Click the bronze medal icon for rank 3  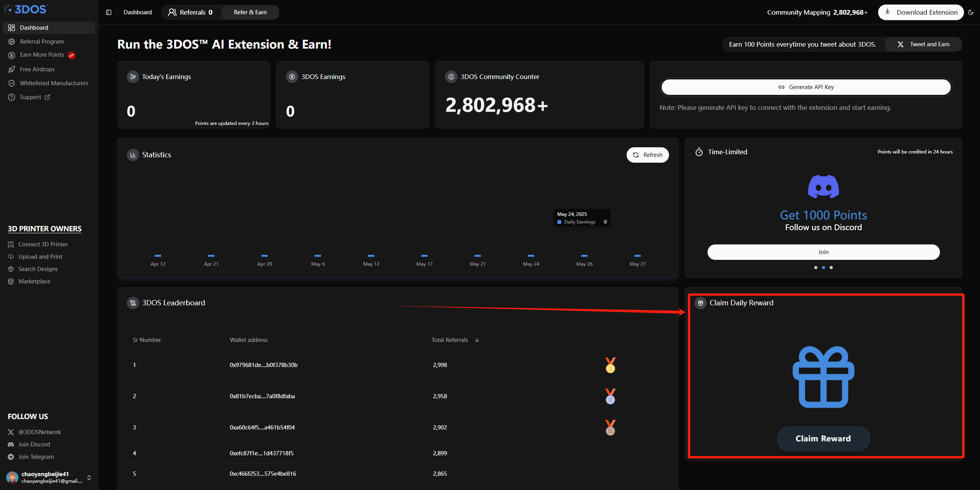[610, 428]
